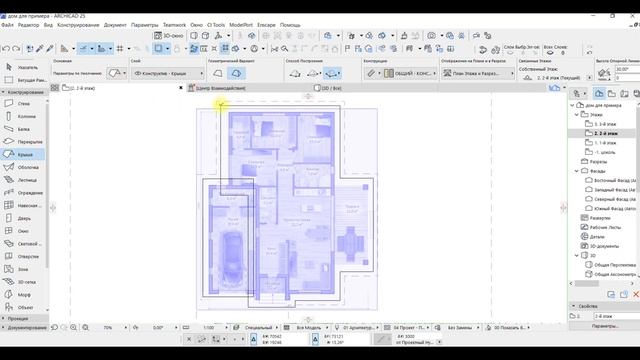Collapse the 'Конструирование' toolbox section
The height and width of the screenshot is (360, 640).
pos(23,92)
